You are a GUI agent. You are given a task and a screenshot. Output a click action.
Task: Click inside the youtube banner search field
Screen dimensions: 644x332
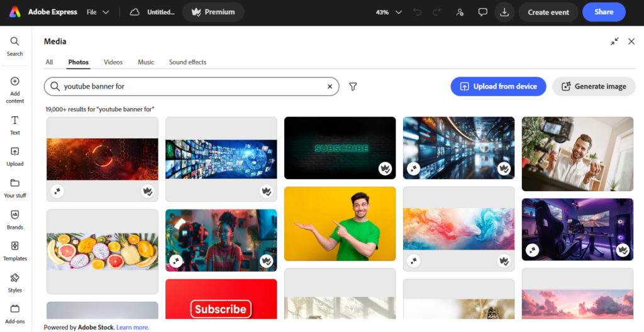pos(191,87)
